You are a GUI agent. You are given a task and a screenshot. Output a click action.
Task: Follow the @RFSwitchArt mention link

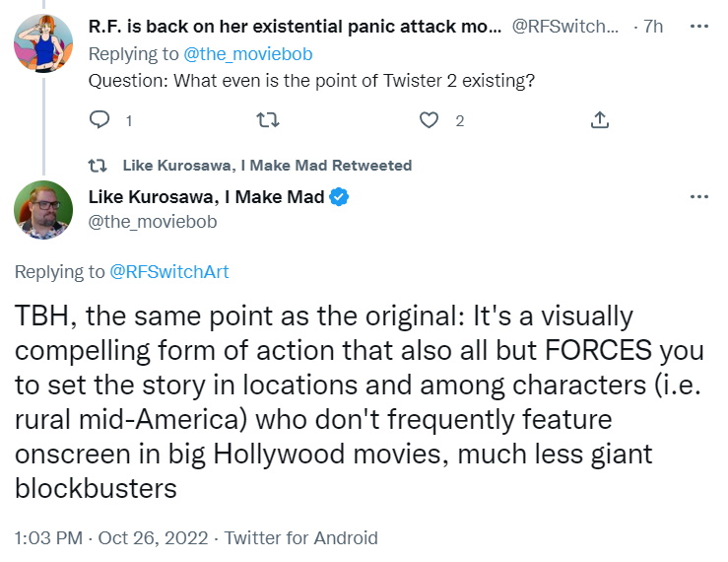(x=169, y=271)
